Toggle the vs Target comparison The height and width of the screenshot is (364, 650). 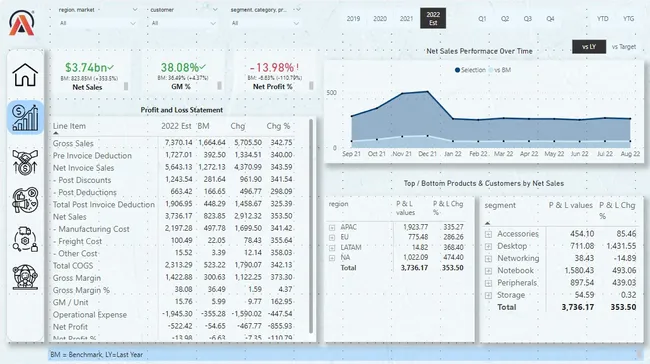[x=624, y=47]
